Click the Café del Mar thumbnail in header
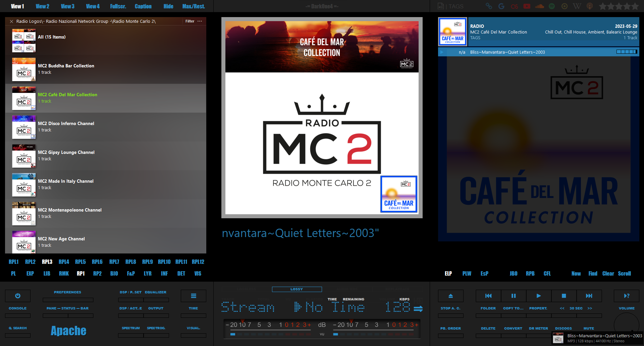This screenshot has width=644, height=346. 452,32
